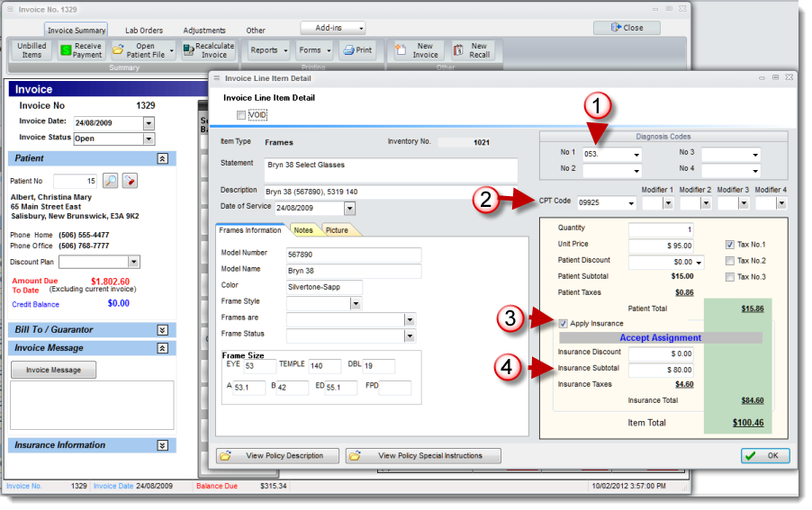This screenshot has height=510, width=812.
Task: Click the Accept Assignment link
Action: pos(660,338)
